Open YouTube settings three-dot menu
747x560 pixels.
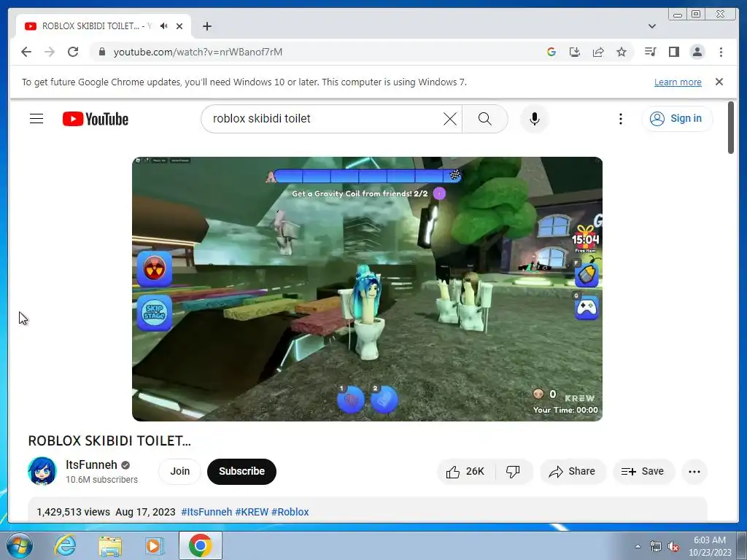pos(620,119)
